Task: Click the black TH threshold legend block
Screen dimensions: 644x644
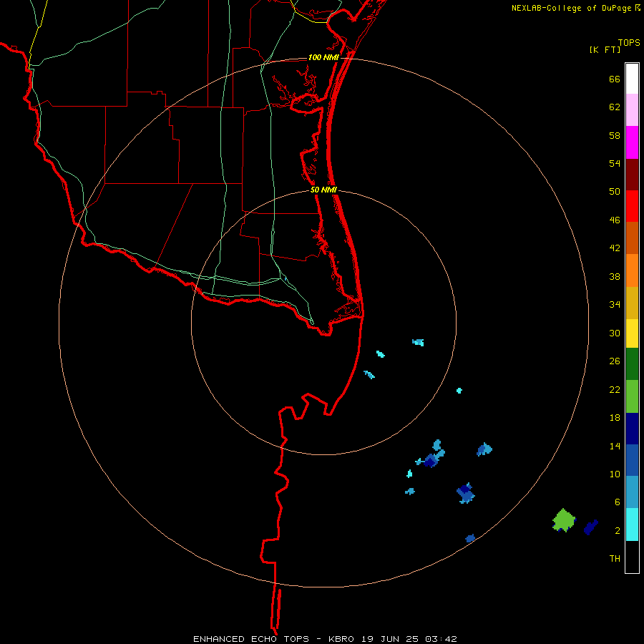Action: coord(632,557)
